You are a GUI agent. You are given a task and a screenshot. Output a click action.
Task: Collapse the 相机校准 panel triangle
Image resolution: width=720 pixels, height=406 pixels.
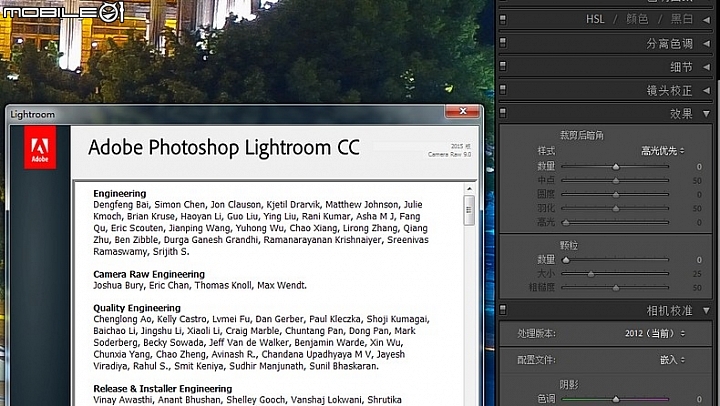click(706, 311)
